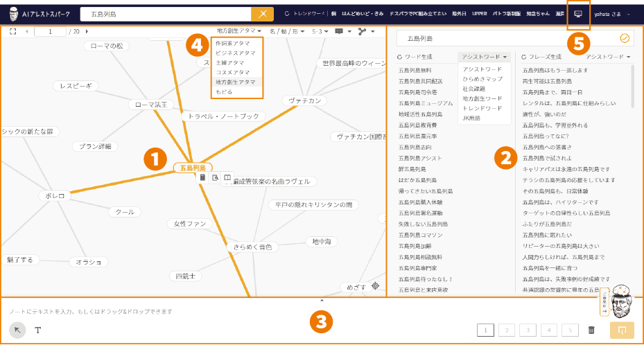
Task: Click the recenter target icon on map
Action: [376, 286]
